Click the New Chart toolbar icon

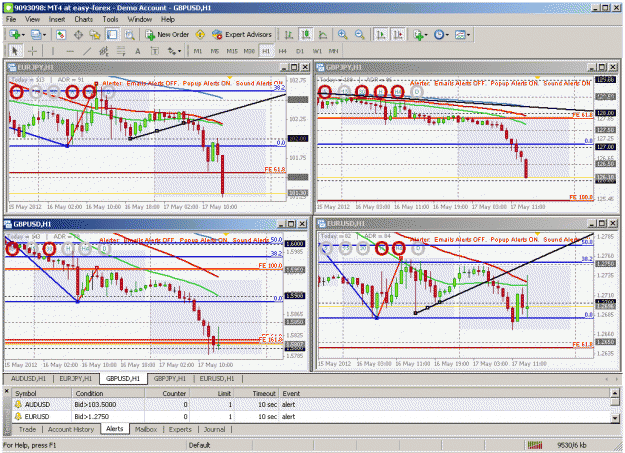click(x=15, y=35)
